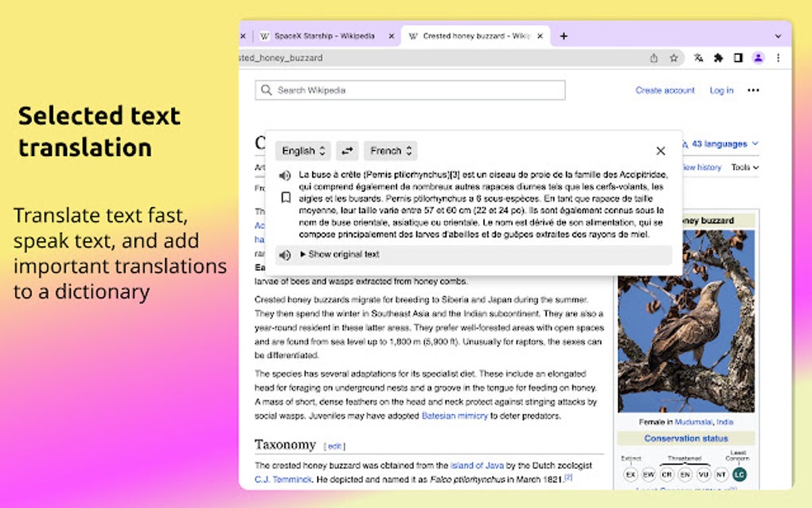Open the English source language dropdown

click(303, 150)
